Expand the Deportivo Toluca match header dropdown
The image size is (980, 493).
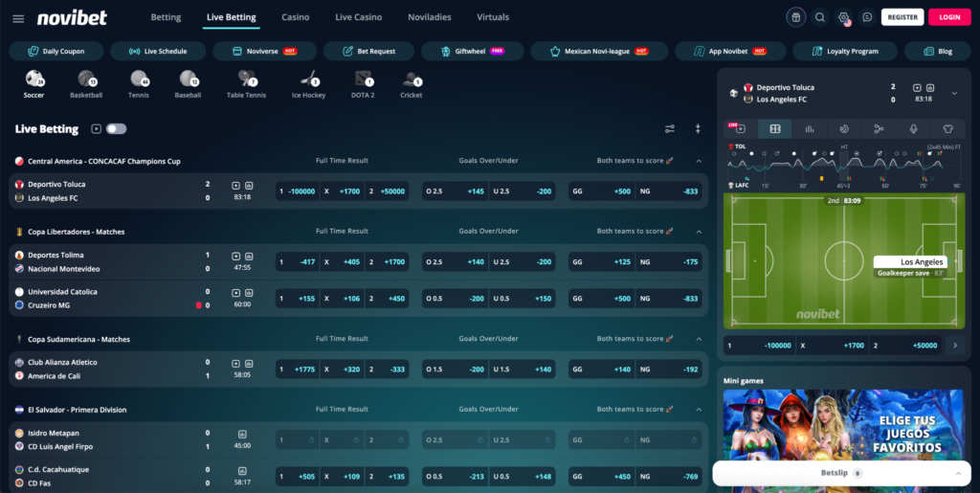pyautogui.click(x=954, y=93)
